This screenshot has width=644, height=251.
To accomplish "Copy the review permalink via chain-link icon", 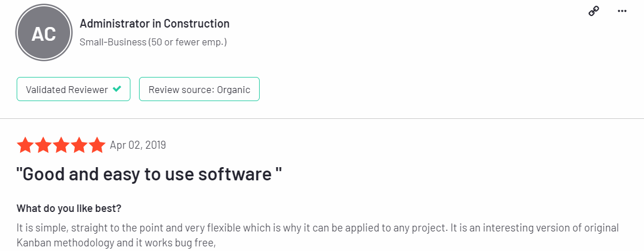I will [593, 11].
